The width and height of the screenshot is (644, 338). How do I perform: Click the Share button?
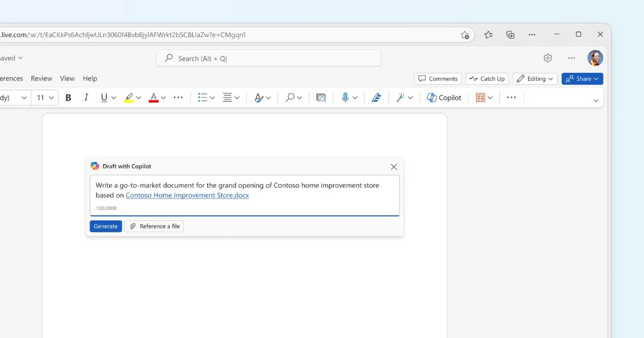click(582, 79)
